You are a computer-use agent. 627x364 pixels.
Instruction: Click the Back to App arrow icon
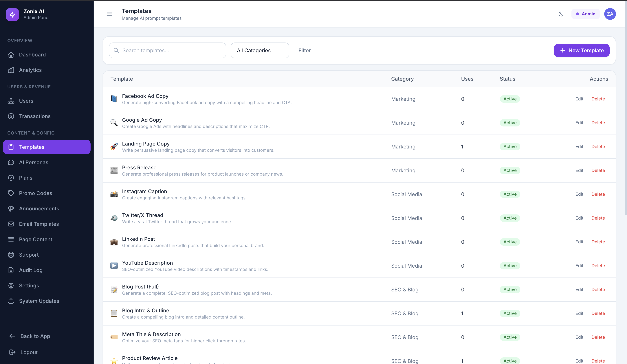click(x=12, y=336)
